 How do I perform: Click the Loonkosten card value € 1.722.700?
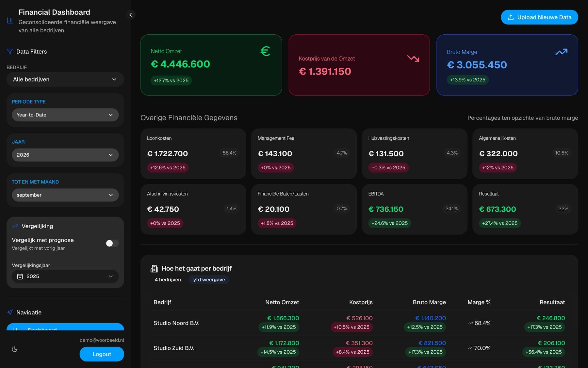(168, 154)
